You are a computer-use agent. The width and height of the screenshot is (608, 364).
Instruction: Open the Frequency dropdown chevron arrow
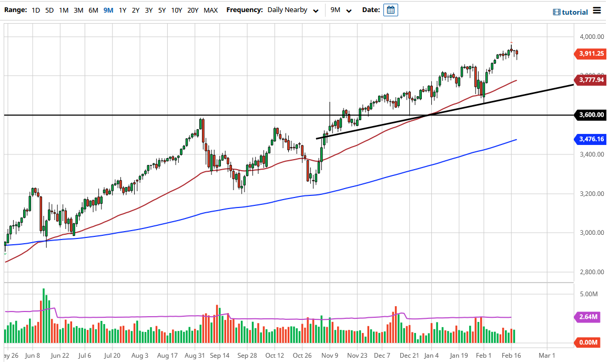point(316,10)
